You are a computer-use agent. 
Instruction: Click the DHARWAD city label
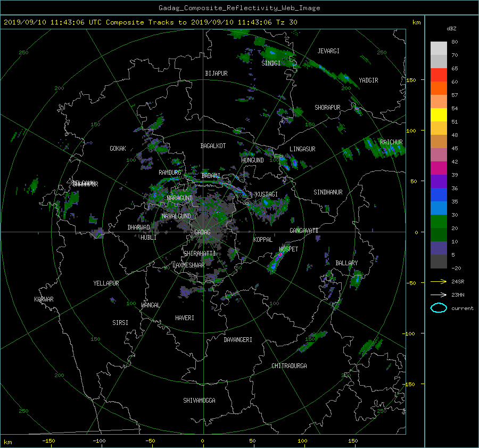(x=138, y=227)
